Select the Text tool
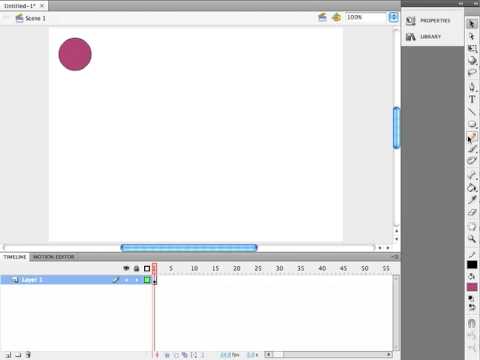 (472, 99)
